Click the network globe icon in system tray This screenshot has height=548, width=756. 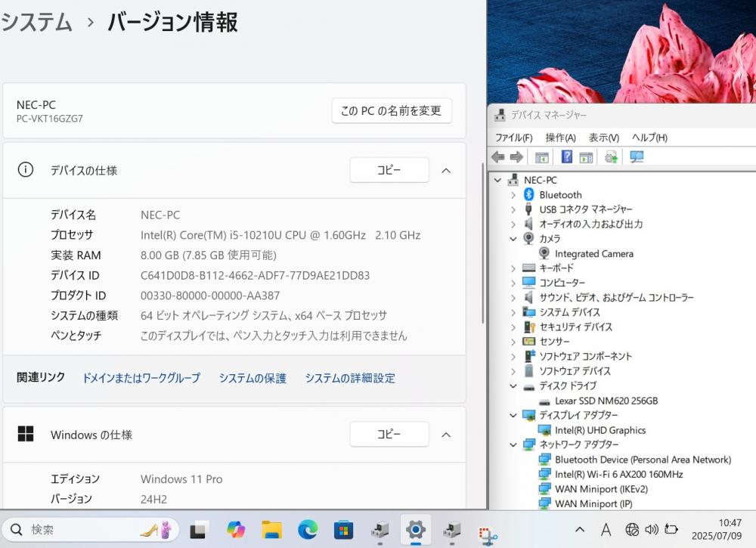(631, 530)
